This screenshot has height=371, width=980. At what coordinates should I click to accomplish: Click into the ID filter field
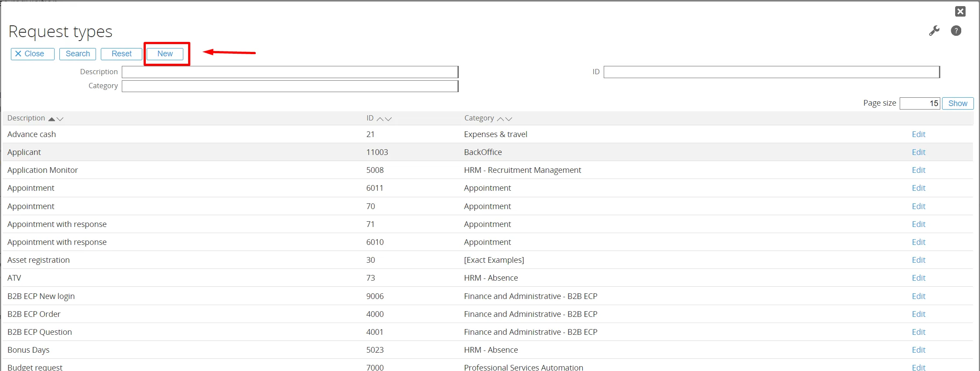point(771,72)
